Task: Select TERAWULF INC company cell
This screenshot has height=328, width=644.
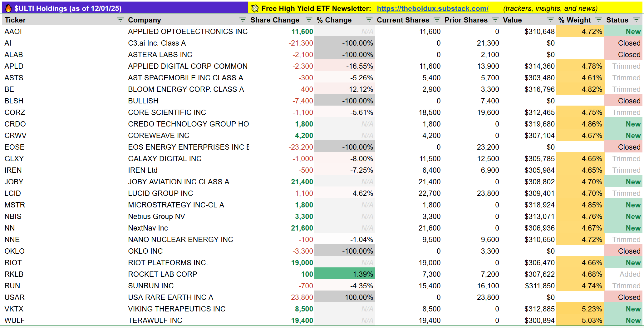Action: point(187,321)
